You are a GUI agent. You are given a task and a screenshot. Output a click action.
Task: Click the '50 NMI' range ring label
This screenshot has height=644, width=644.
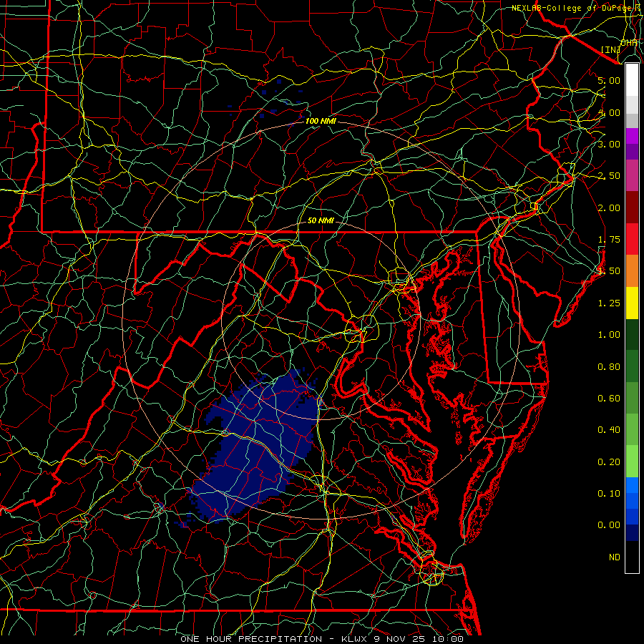tap(321, 220)
